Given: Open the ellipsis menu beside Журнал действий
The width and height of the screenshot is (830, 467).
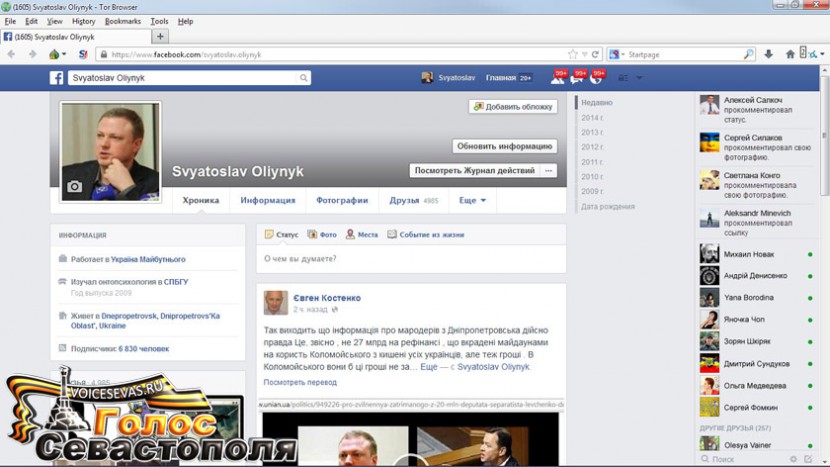Looking at the screenshot, I should click(548, 171).
